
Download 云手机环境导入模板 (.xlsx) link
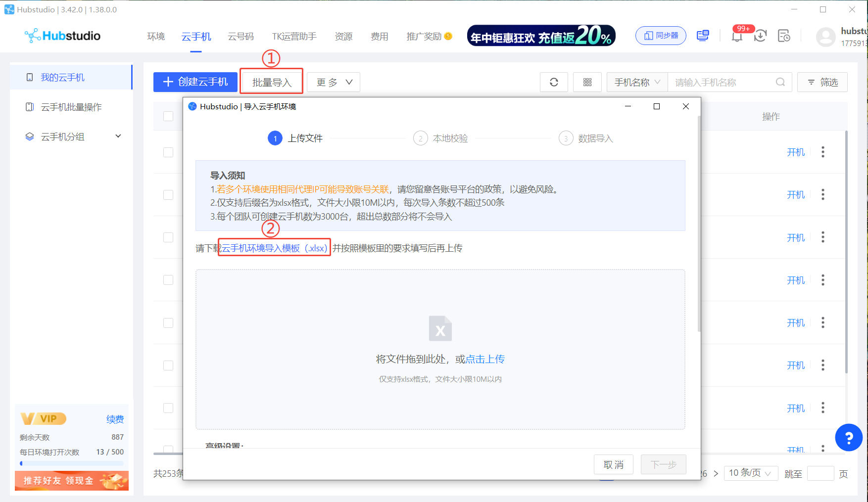tap(274, 248)
